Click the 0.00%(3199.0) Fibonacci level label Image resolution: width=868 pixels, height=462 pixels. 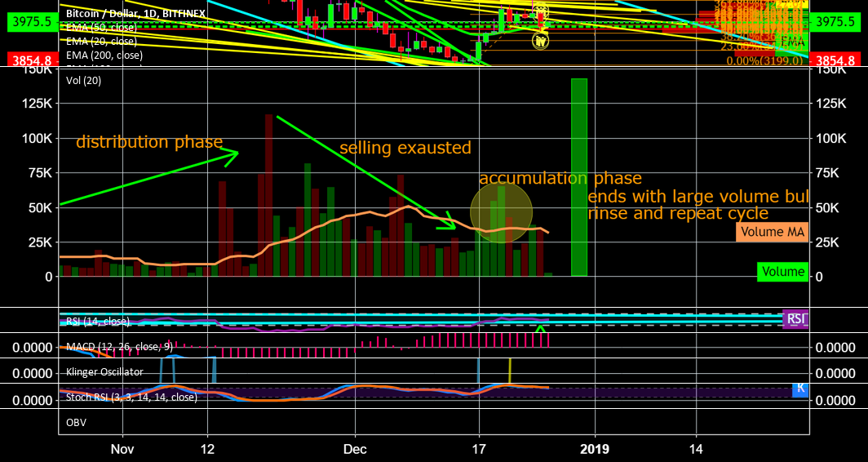point(764,60)
